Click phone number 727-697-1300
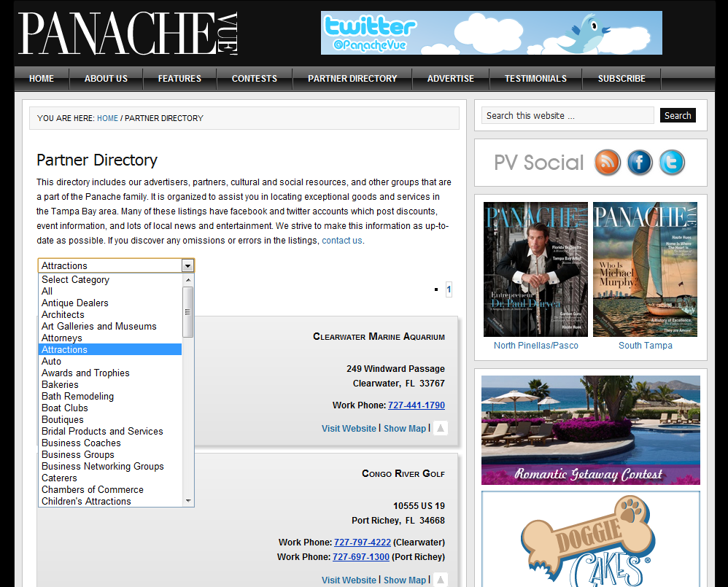728x587 pixels. pyautogui.click(x=361, y=557)
